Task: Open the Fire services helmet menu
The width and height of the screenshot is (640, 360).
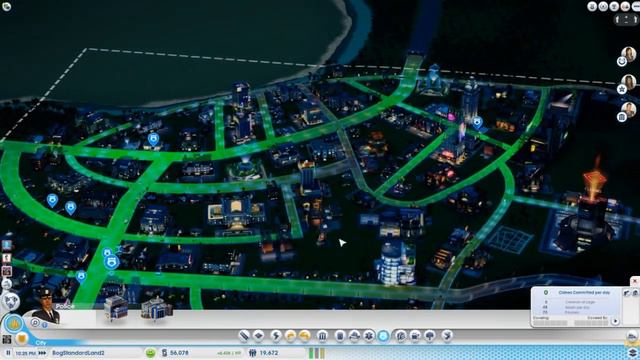Action: tap(354, 336)
